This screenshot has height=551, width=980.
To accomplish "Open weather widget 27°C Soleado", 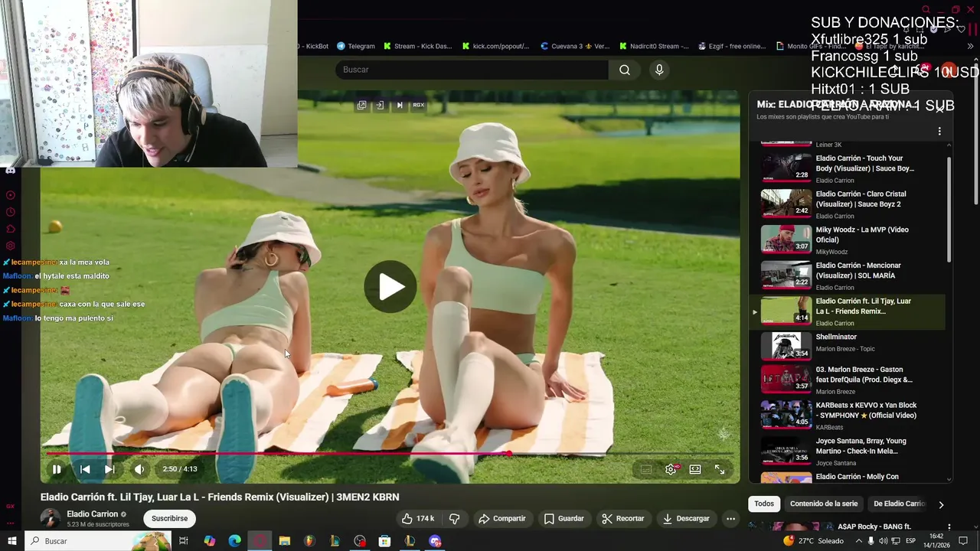I will (812, 541).
